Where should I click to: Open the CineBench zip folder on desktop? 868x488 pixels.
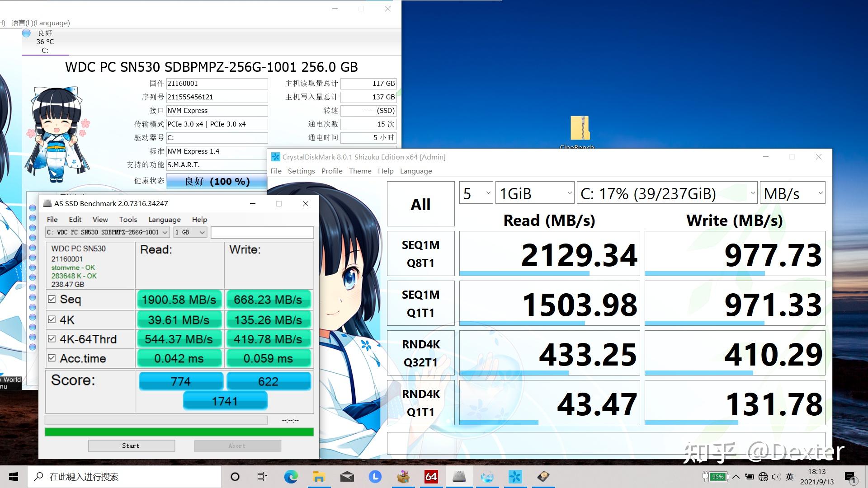coord(579,129)
